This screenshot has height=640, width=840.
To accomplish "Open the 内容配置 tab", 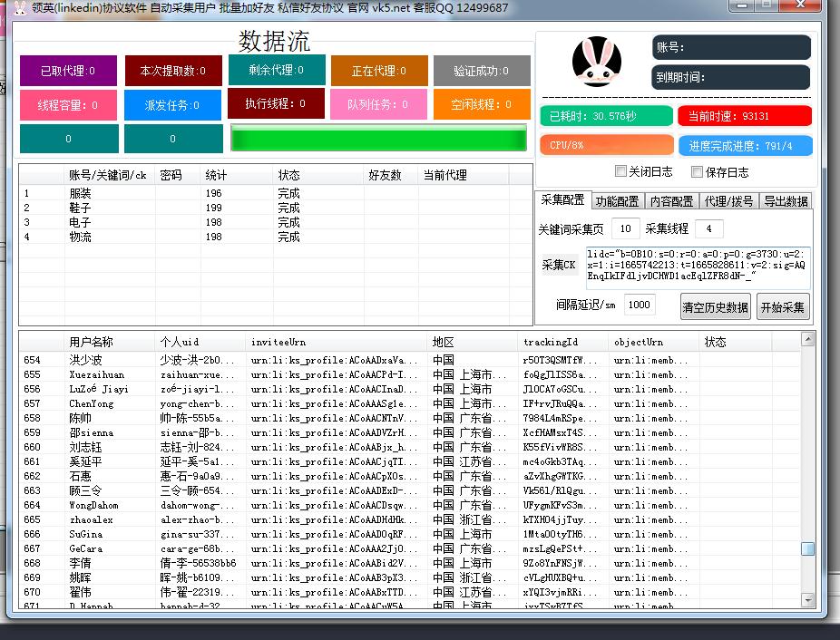I will pos(671,201).
